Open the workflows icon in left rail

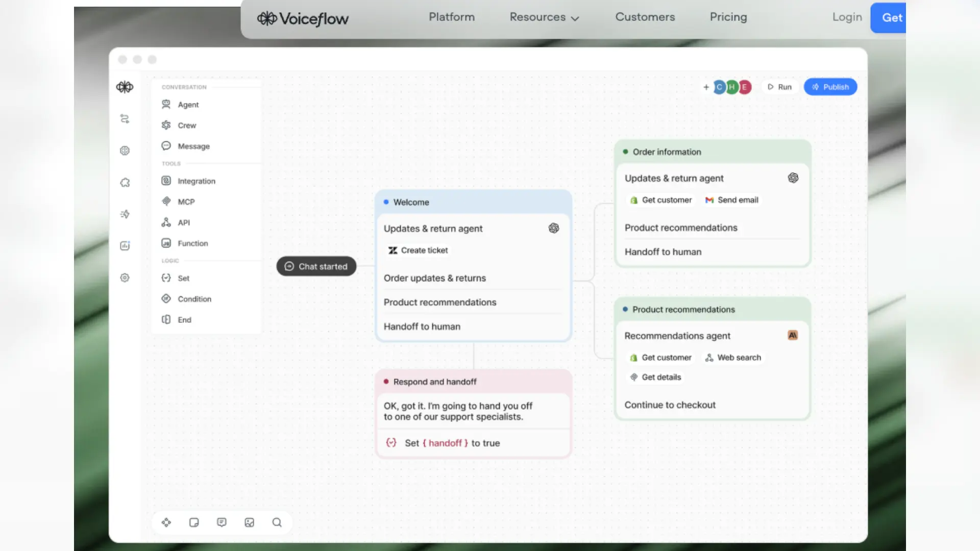[125, 119]
